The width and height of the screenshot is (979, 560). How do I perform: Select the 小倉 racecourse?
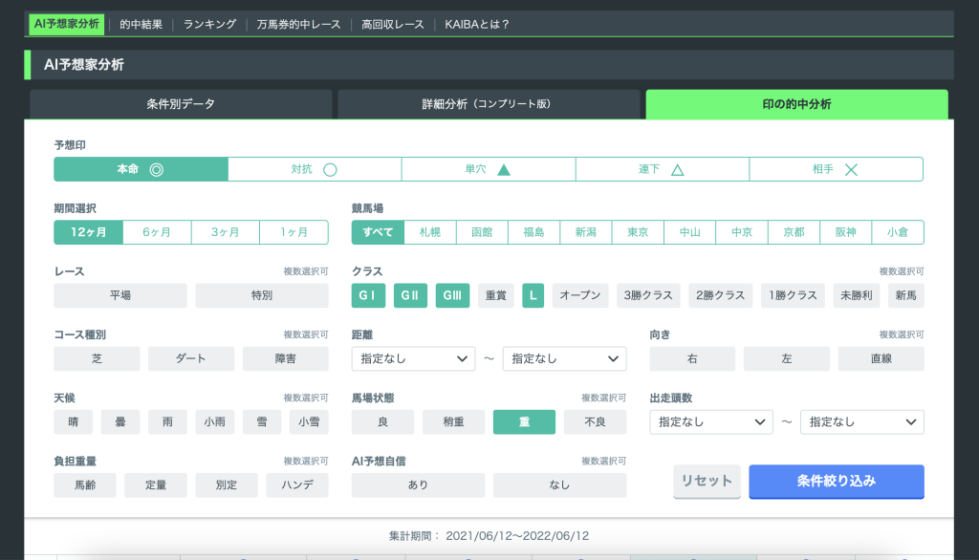(x=898, y=232)
